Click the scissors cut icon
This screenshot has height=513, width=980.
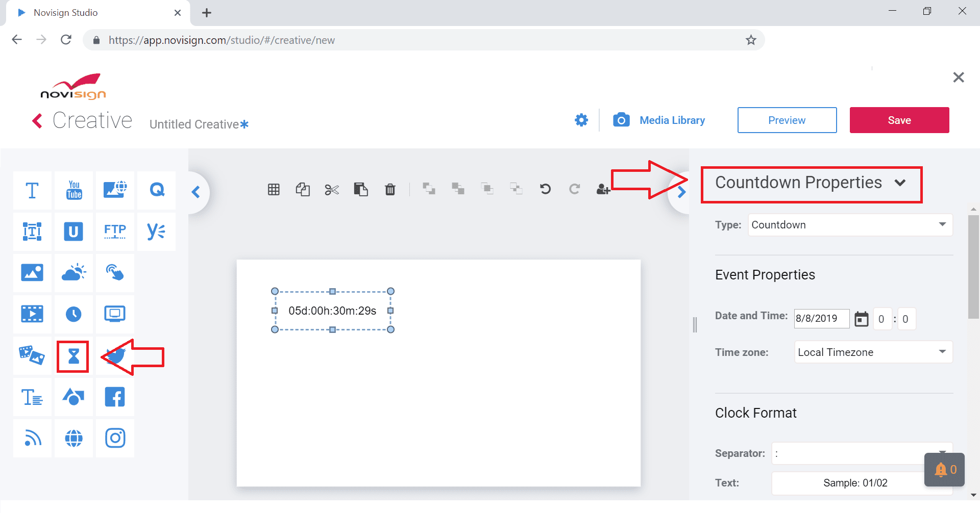point(332,190)
